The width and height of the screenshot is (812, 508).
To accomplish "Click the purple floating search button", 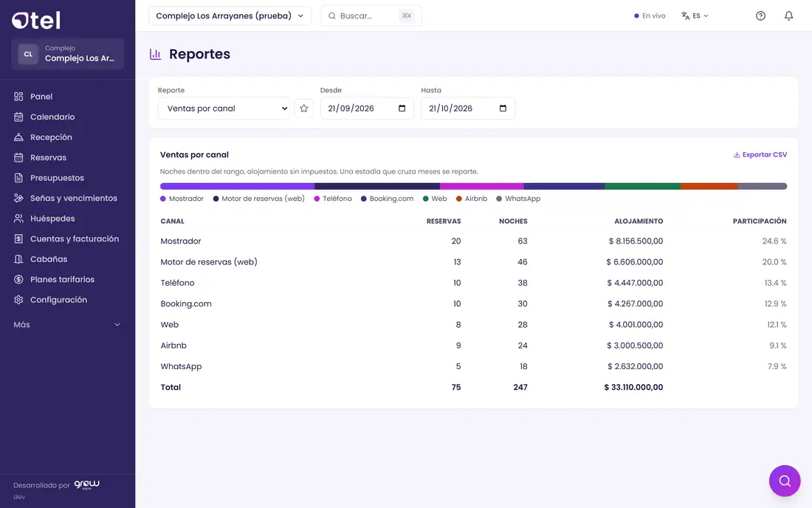I will point(785,481).
